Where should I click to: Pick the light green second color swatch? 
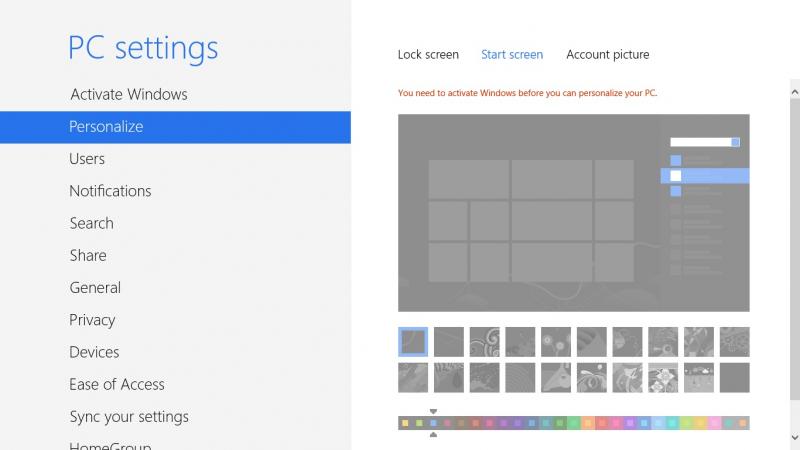pyautogui.click(x=419, y=423)
